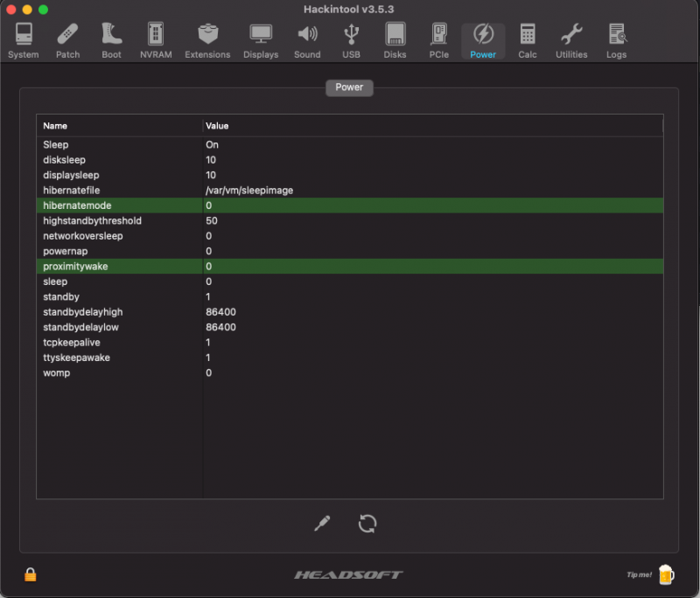Click the refresh power settings icon
700x598 pixels.
367,524
